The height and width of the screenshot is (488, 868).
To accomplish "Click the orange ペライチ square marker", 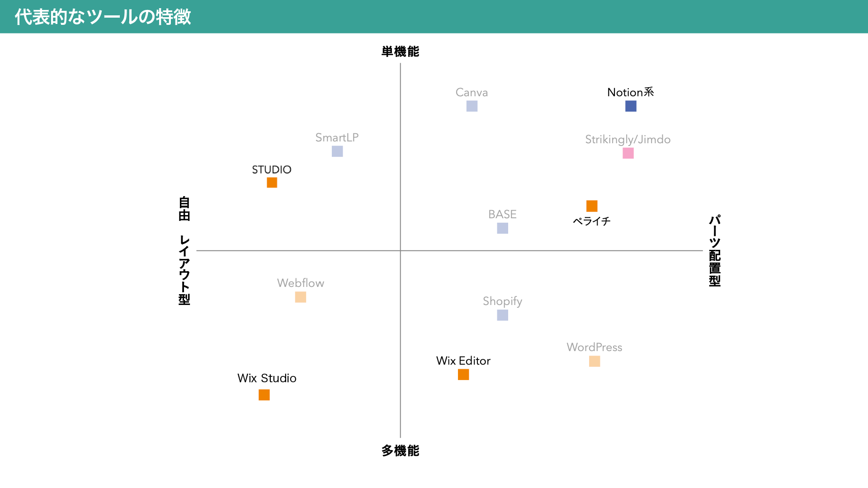I will pyautogui.click(x=592, y=206).
